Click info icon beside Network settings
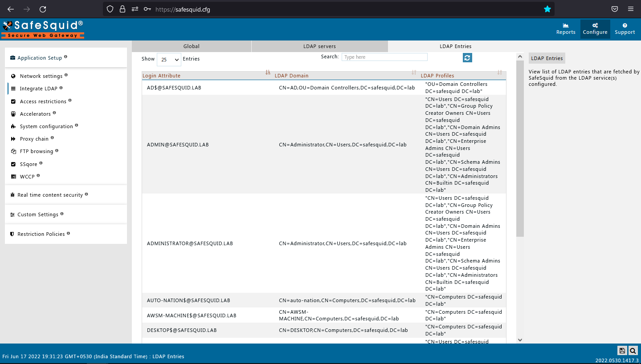Screen dimensions: 641x364 (x=66, y=75)
